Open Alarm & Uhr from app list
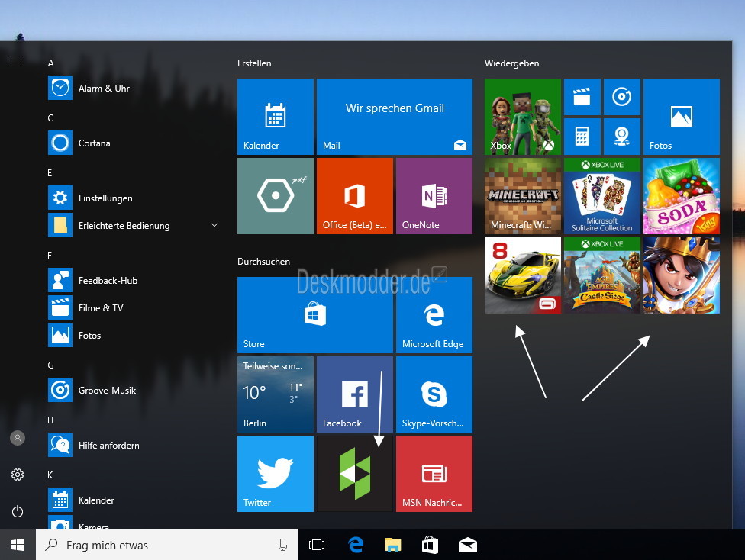 133,88
